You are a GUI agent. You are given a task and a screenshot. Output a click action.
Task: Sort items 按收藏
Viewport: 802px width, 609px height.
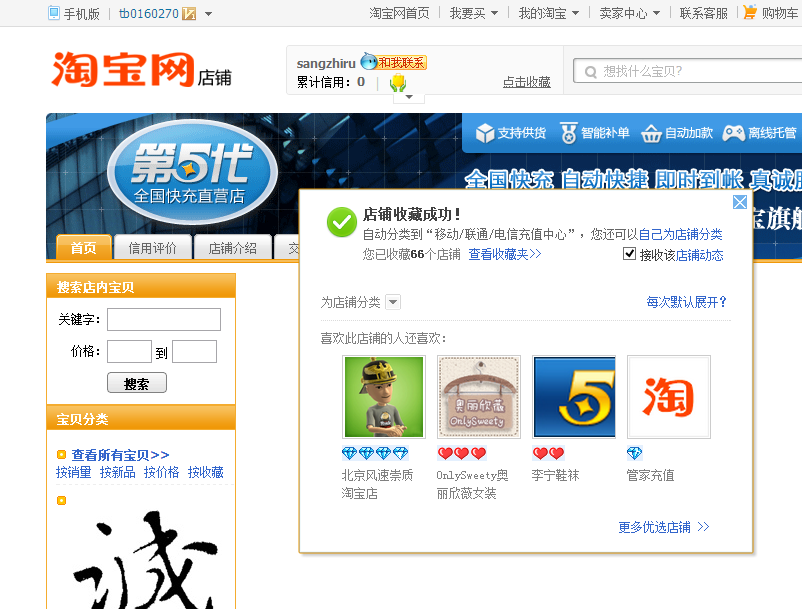(206, 472)
